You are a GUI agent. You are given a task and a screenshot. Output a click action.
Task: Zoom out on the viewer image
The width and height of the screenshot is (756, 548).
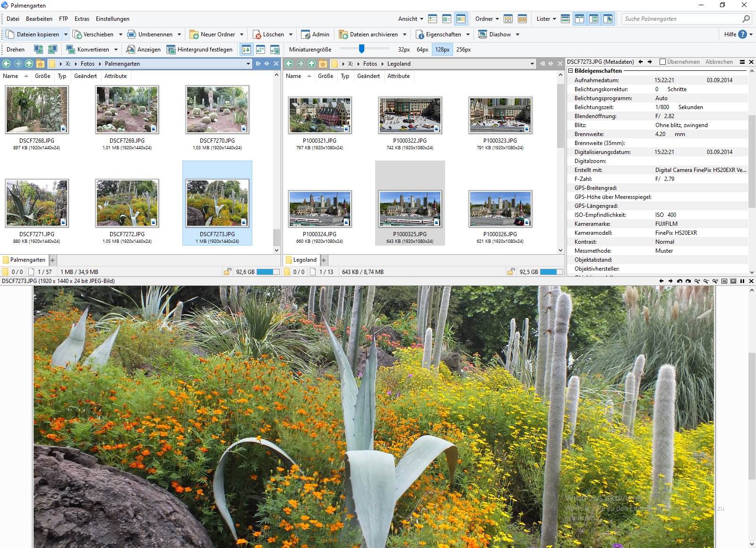(706, 281)
